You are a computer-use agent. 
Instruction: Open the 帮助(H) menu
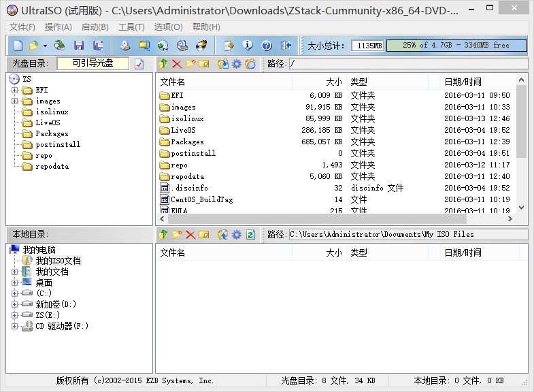(206, 27)
